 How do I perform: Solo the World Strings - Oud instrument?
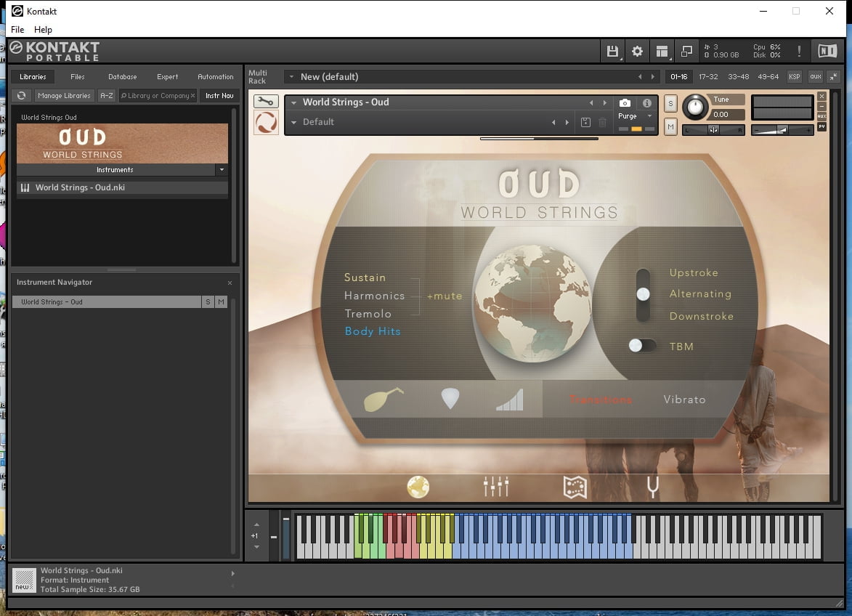670,102
